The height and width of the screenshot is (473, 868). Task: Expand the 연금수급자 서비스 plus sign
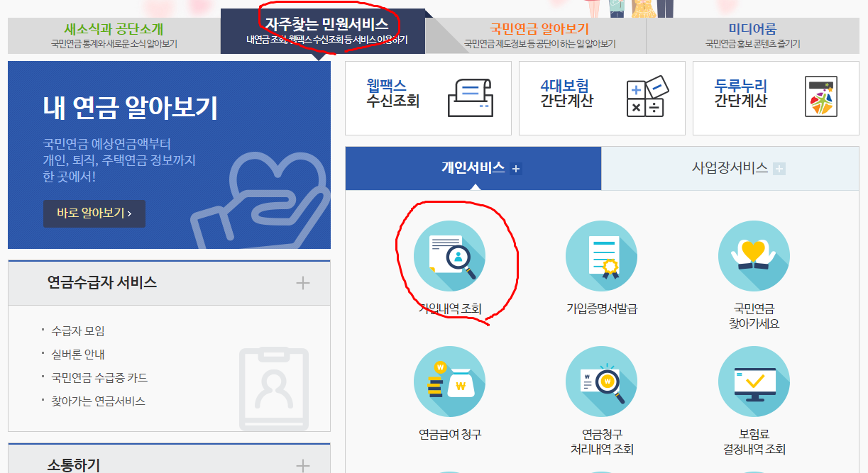coord(303,283)
